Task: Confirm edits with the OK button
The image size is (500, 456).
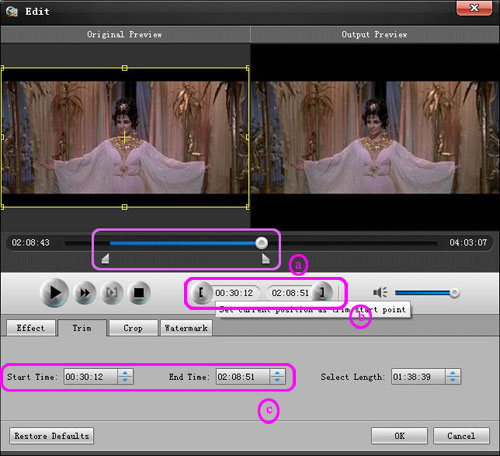Action: (399, 436)
